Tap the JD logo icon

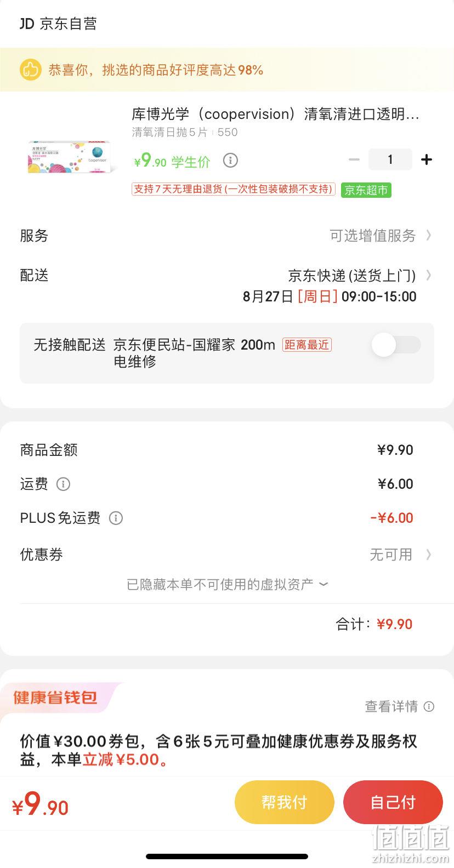(27, 24)
